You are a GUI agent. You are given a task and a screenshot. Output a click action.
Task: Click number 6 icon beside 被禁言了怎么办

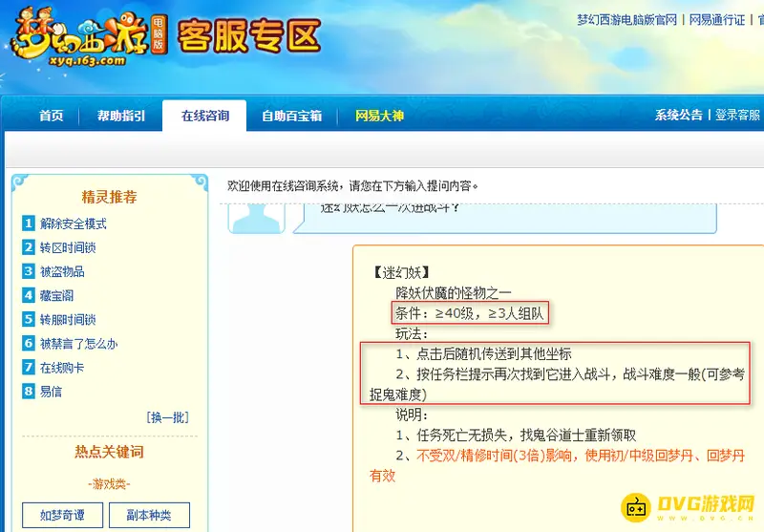pos(29,343)
